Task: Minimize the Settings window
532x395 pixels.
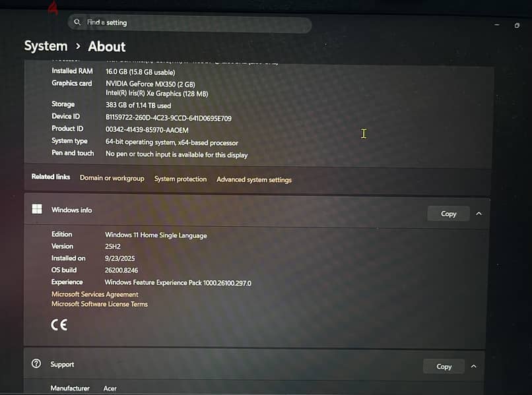Action: [497, 25]
